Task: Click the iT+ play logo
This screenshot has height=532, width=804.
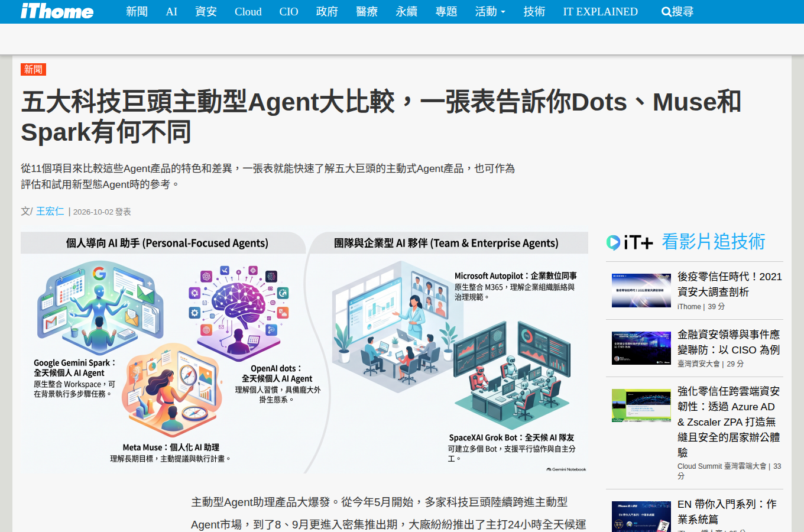Action: (x=630, y=242)
